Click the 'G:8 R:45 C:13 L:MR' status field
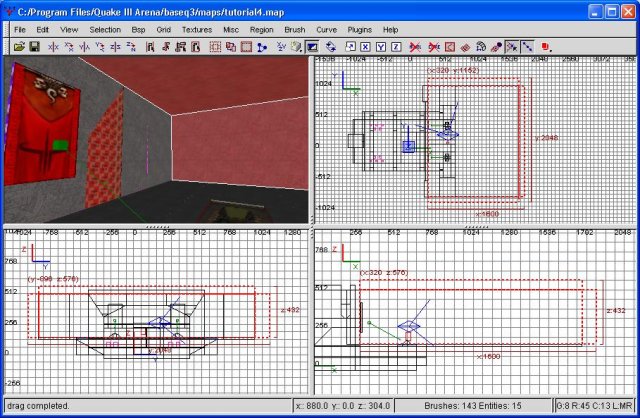 pyautogui.click(x=594, y=406)
